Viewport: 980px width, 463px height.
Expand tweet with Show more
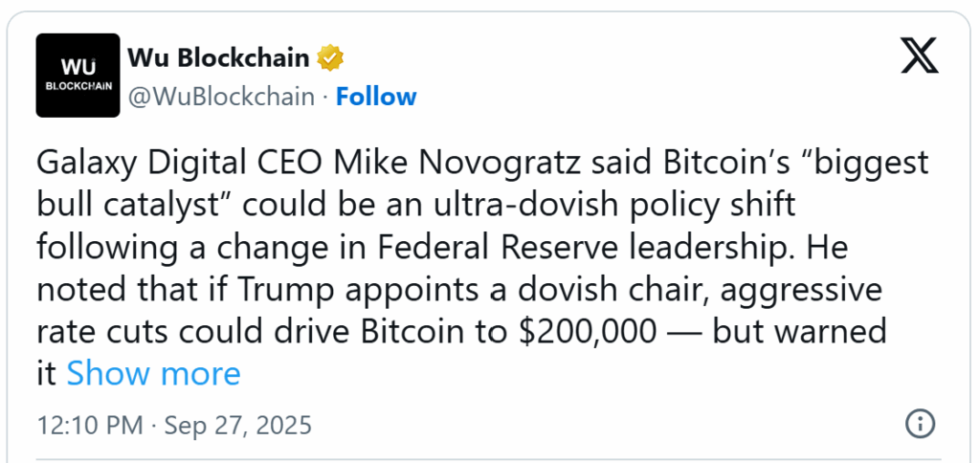(x=153, y=373)
